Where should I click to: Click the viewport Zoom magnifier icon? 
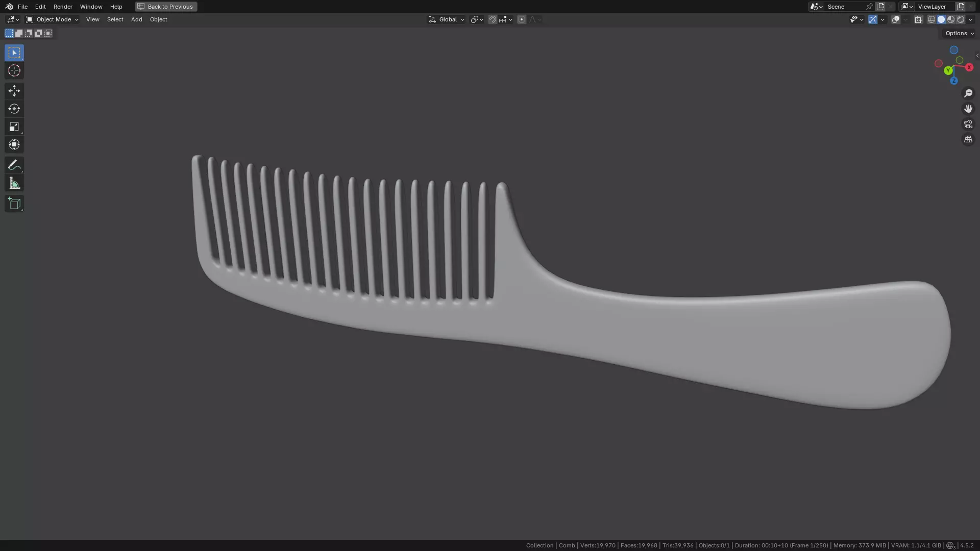click(968, 93)
